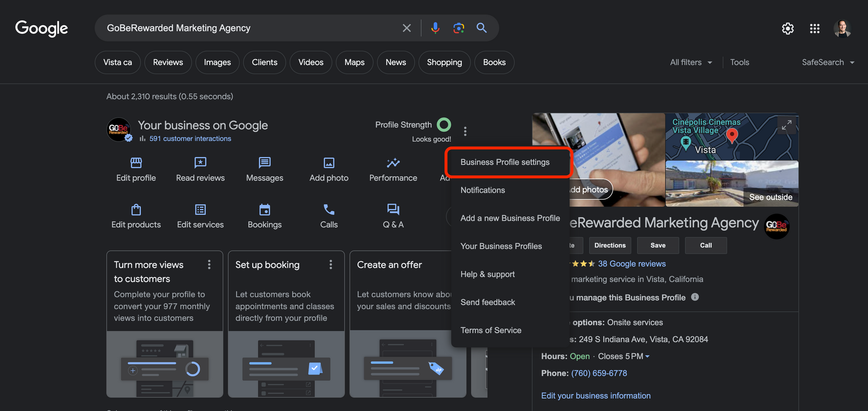The image size is (868, 411).
Task: Switch to the Videos tab
Action: 311,62
